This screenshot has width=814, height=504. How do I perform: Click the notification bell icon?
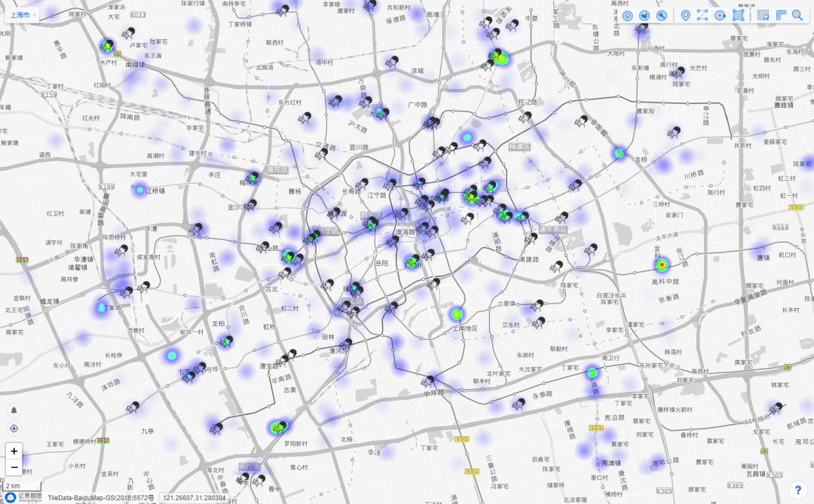pos(14,410)
